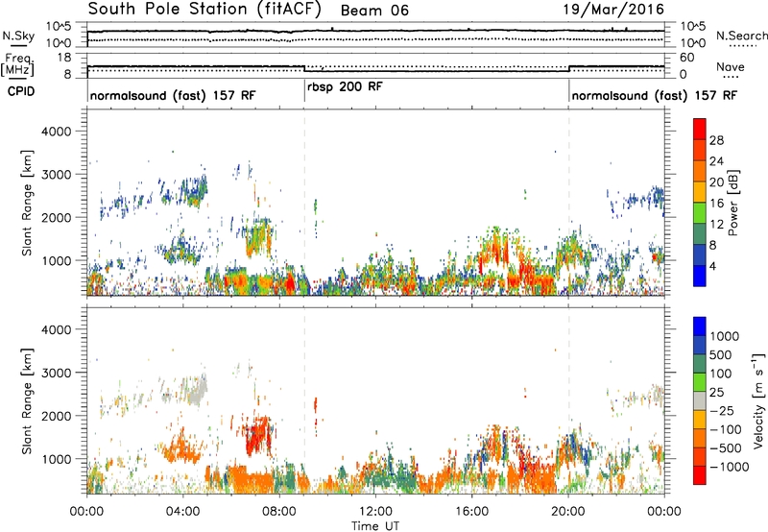Select the '28' value on power color bar
The width and height of the screenshot is (768, 532).
point(716,140)
